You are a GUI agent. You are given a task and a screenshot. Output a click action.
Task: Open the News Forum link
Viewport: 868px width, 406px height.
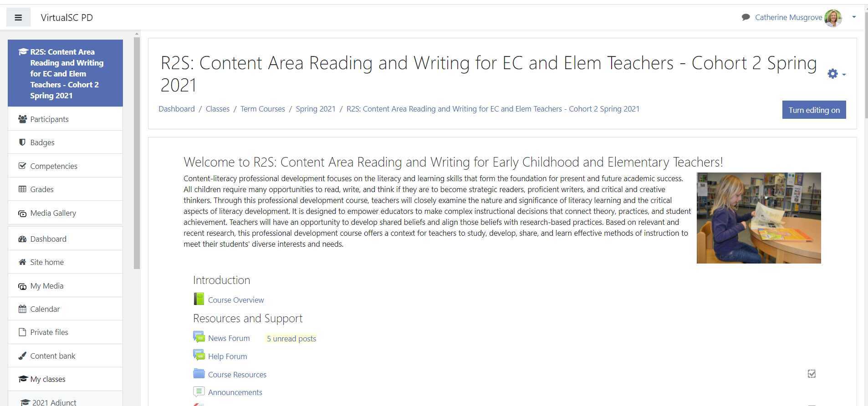229,338
